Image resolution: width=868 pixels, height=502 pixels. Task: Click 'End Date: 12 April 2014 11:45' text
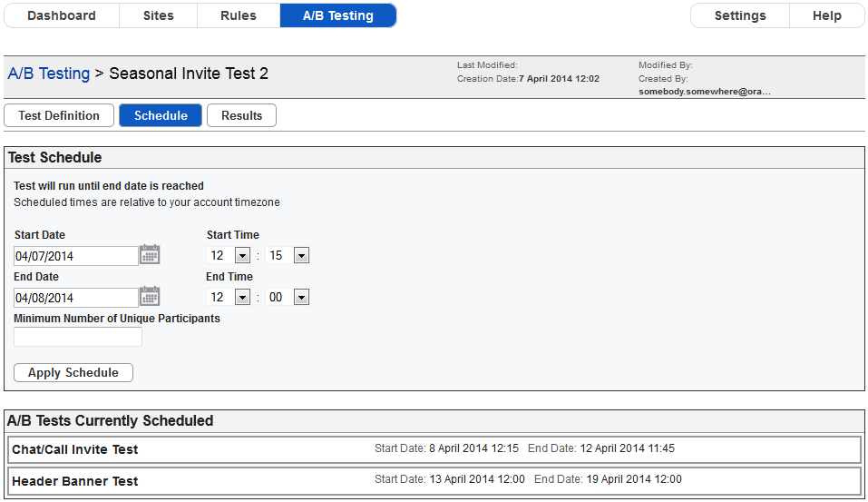pyautogui.click(x=601, y=448)
